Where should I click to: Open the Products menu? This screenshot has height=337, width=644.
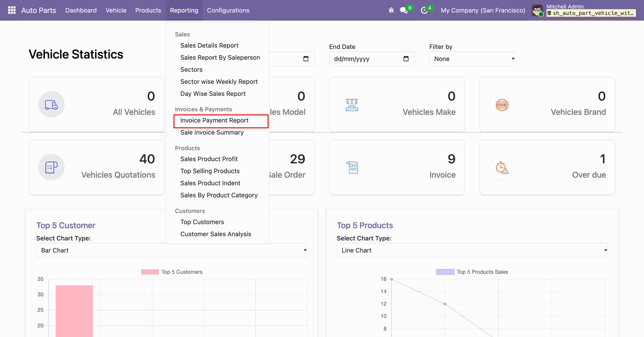[x=148, y=10]
